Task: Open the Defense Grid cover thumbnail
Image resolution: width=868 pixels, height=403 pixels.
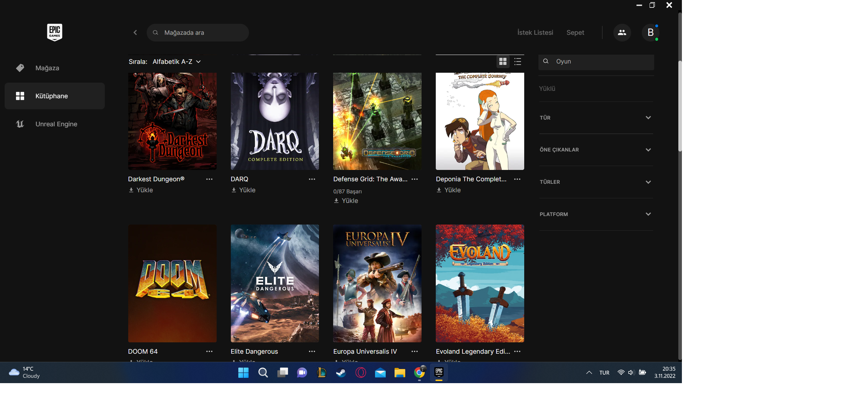Action: point(377,121)
